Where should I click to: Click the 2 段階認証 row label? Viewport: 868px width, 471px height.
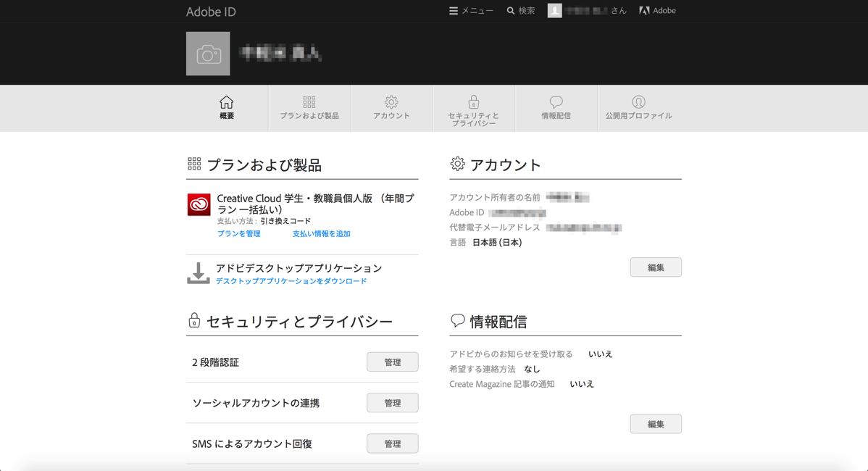click(215, 362)
